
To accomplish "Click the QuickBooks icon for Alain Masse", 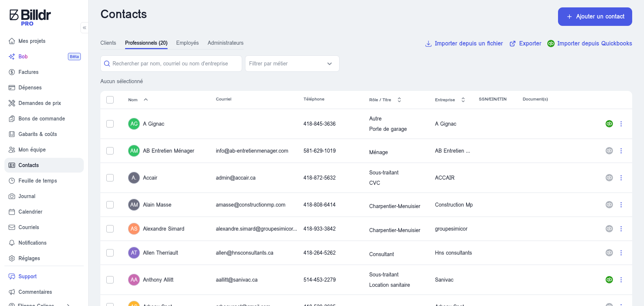I will [609, 205].
